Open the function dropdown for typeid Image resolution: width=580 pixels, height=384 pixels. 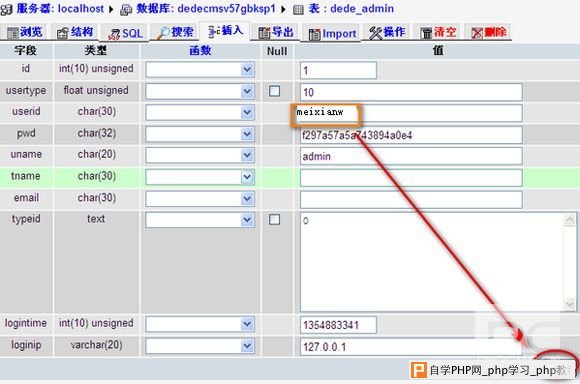200,220
